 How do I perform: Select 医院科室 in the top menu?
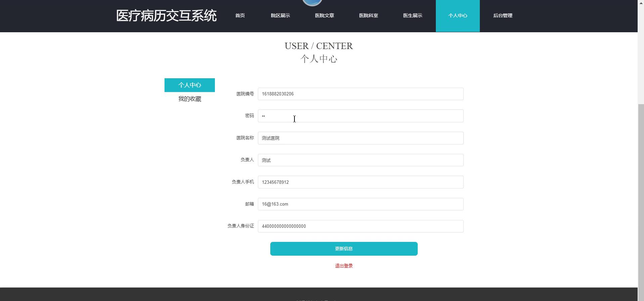click(x=368, y=16)
